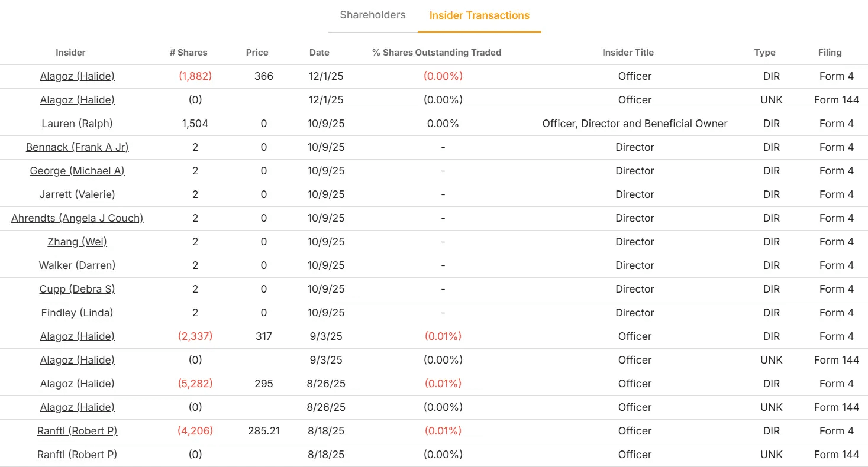This screenshot has height=467, width=868.
Task: Open Findley (Linda) insider link
Action: (78, 313)
